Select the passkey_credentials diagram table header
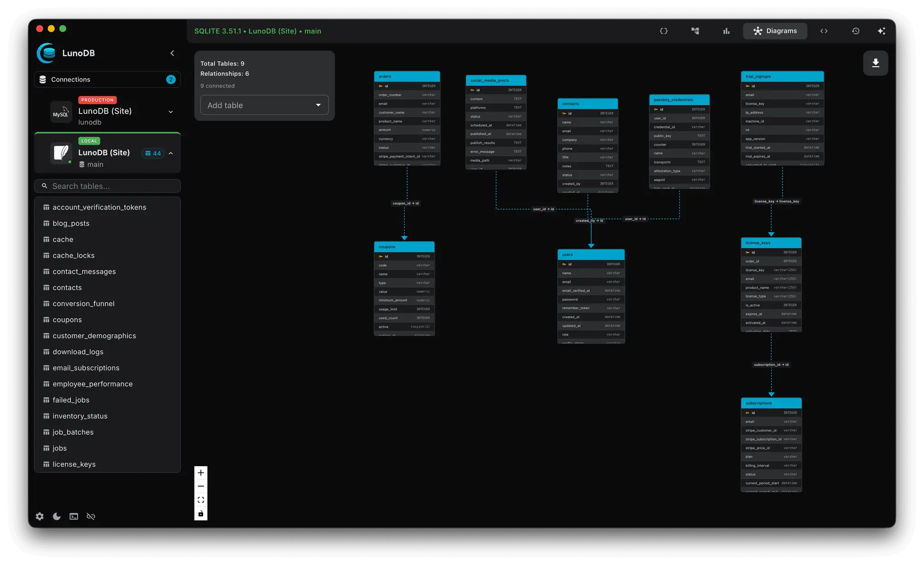This screenshot has width=924, height=565. tap(679, 100)
